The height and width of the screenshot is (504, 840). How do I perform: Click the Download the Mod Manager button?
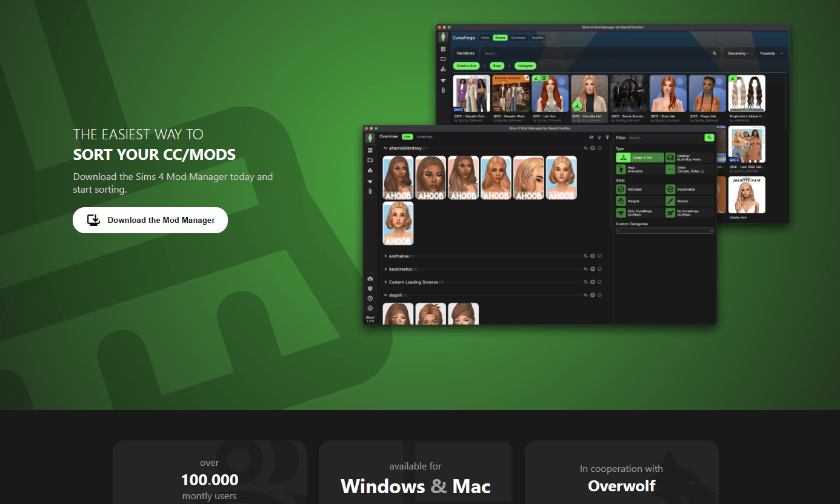(150, 220)
